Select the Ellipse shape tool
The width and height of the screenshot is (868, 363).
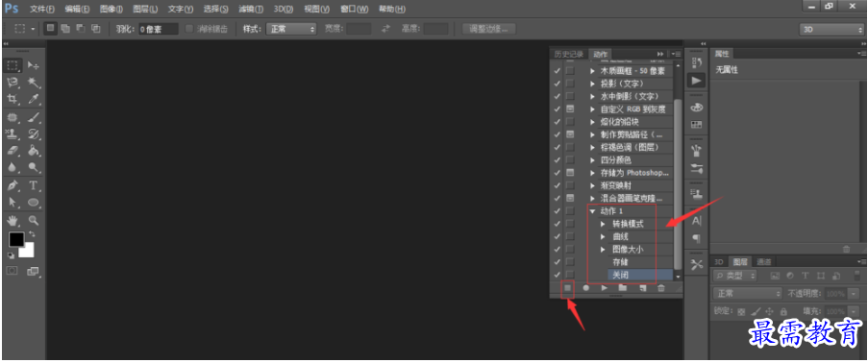coord(34,202)
